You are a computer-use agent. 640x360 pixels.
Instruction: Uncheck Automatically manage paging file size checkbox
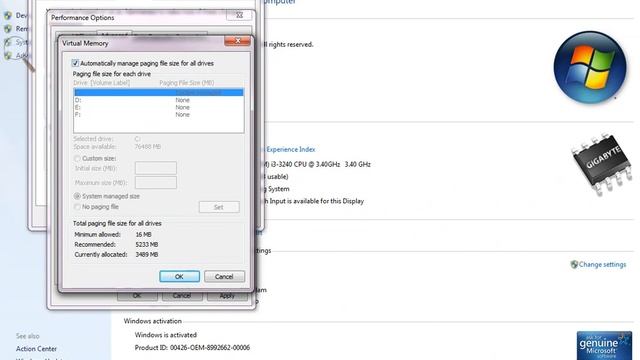coord(75,63)
